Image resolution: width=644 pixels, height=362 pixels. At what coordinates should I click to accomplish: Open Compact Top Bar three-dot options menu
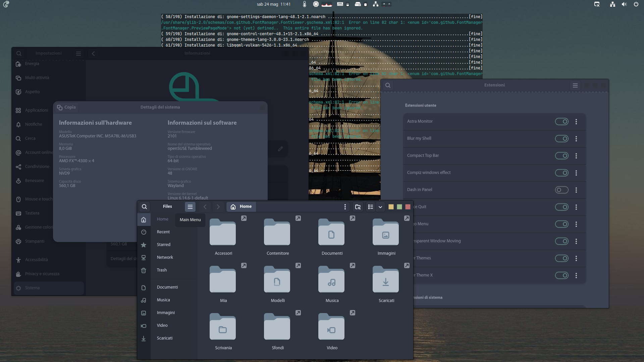[576, 156]
